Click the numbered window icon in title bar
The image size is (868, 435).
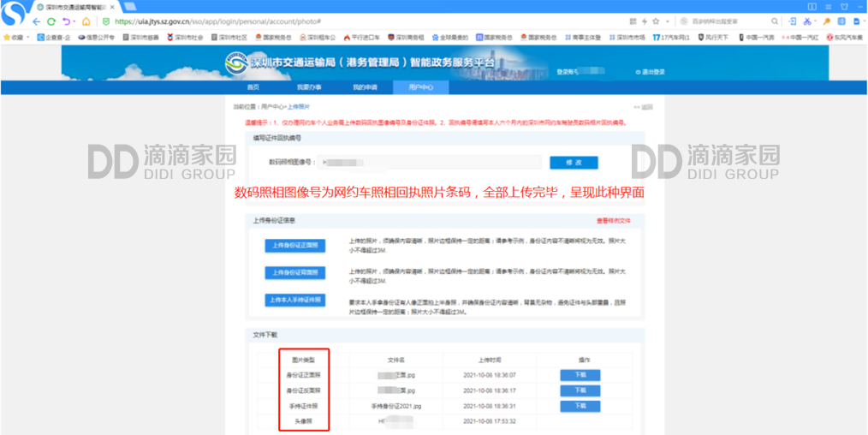pos(812,7)
